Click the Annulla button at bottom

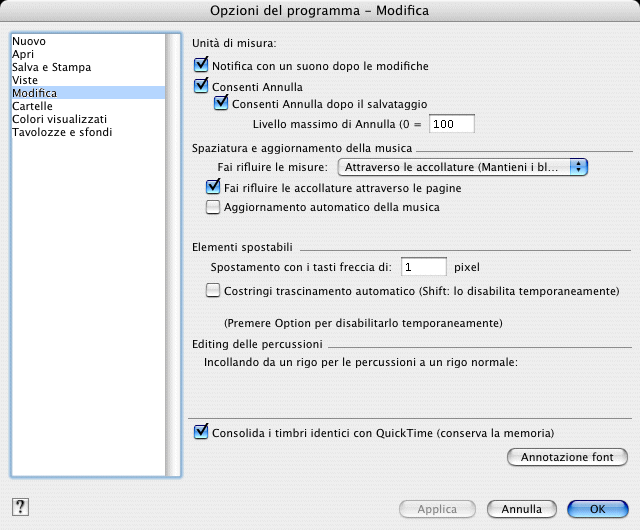click(522, 509)
